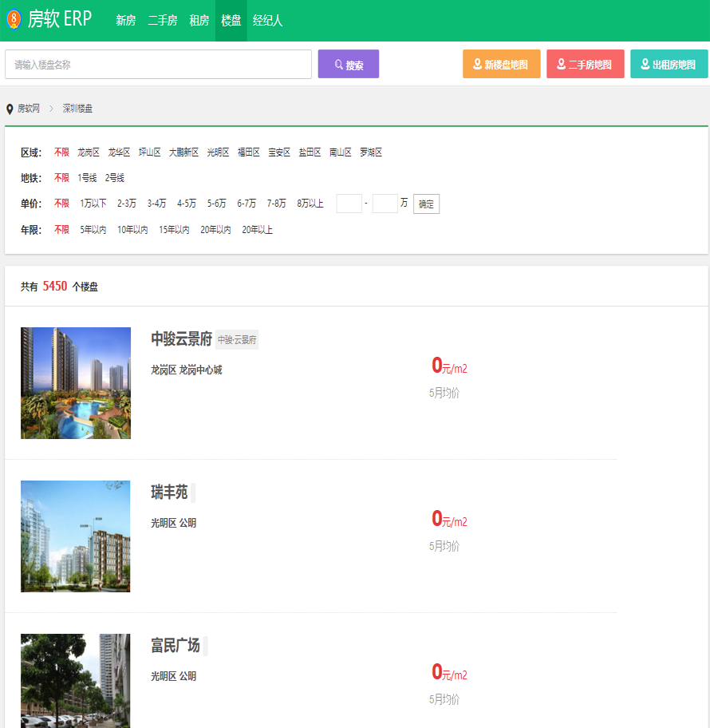Confirm custom price with 确定 button

(x=427, y=204)
